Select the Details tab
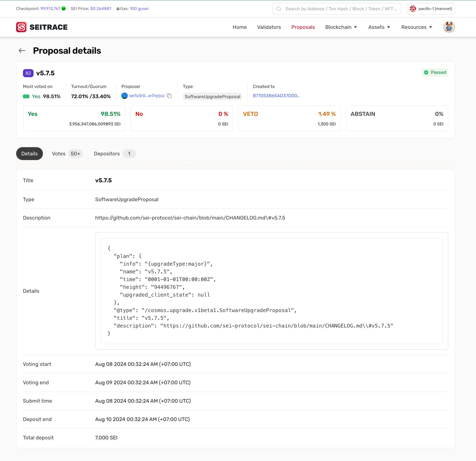 [29, 154]
